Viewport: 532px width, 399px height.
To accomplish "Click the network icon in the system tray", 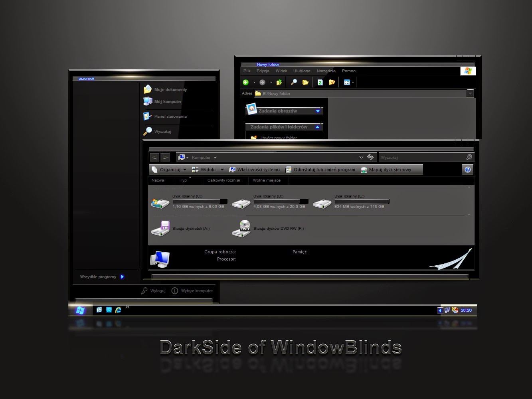I will (447, 310).
